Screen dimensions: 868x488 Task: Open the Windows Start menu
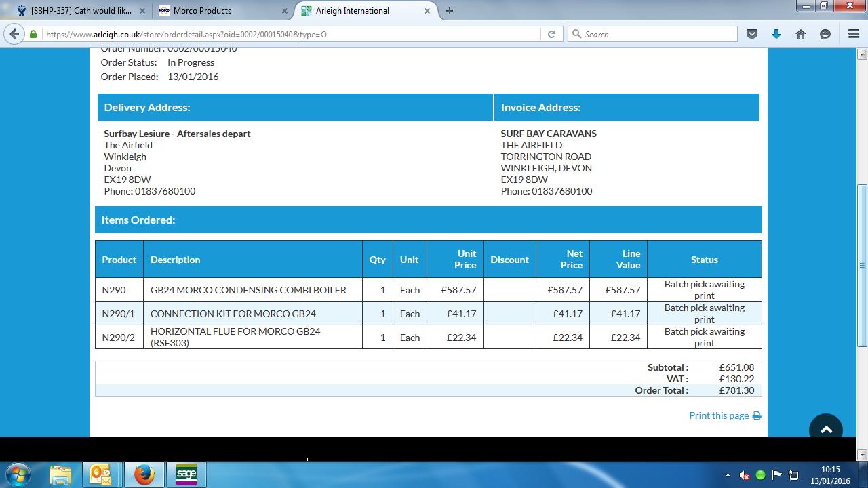click(x=18, y=474)
